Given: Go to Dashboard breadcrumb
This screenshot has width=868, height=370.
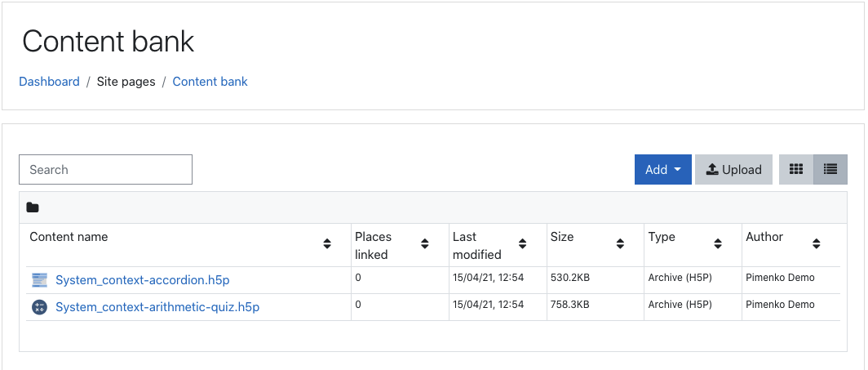Looking at the screenshot, I should click(49, 82).
